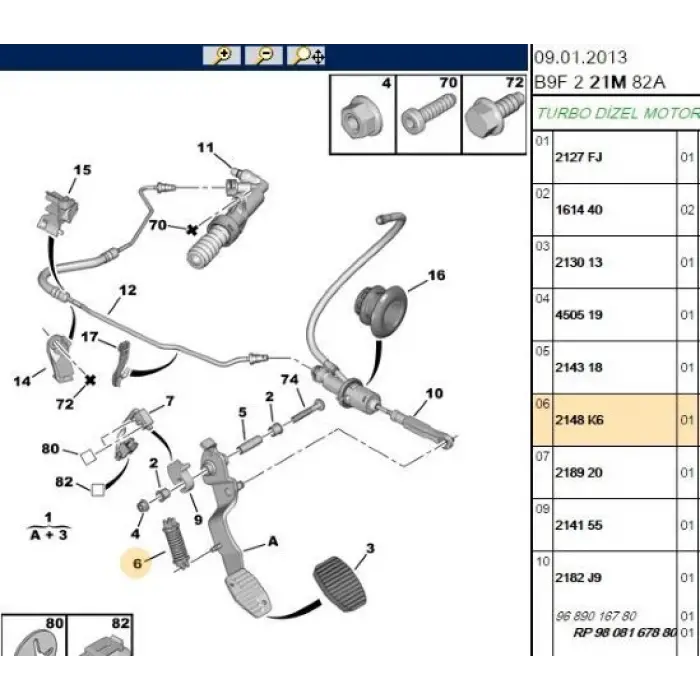Open bottom thumbnail of part 80
The width and height of the screenshot is (700, 700).
coord(34,635)
